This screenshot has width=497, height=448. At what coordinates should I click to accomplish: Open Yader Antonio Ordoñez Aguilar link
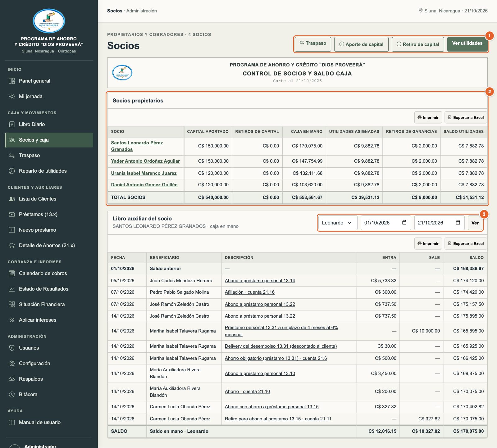click(x=145, y=161)
